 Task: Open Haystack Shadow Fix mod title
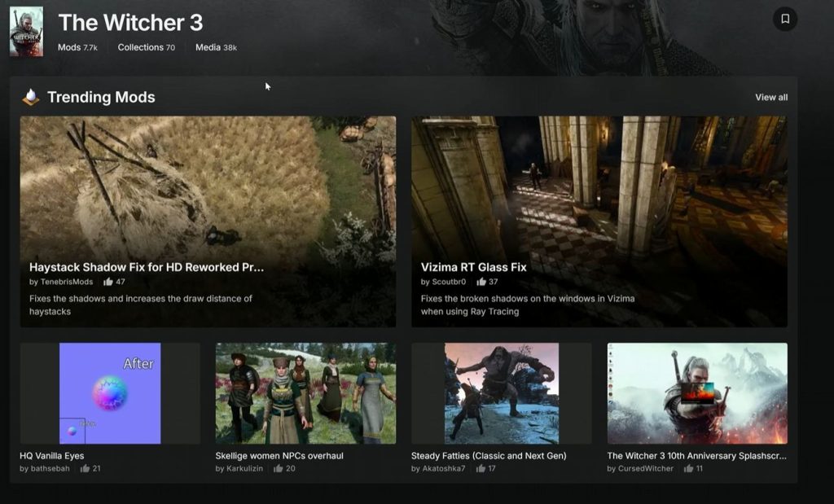(x=147, y=267)
